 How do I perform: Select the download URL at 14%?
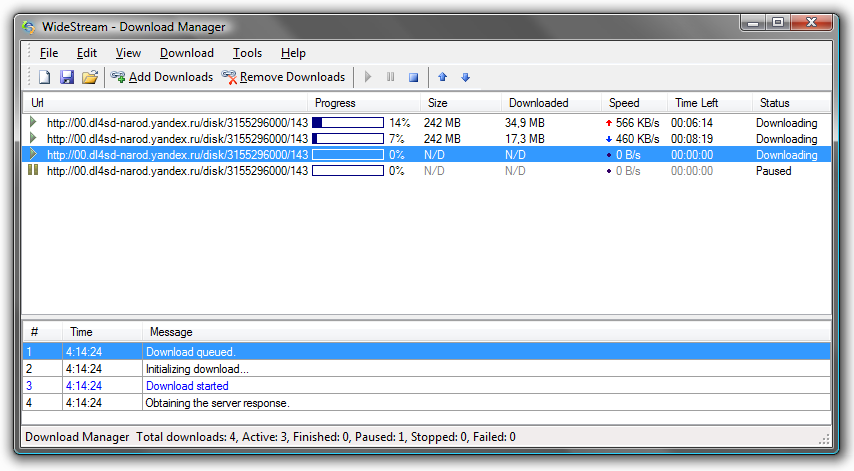tap(177, 123)
